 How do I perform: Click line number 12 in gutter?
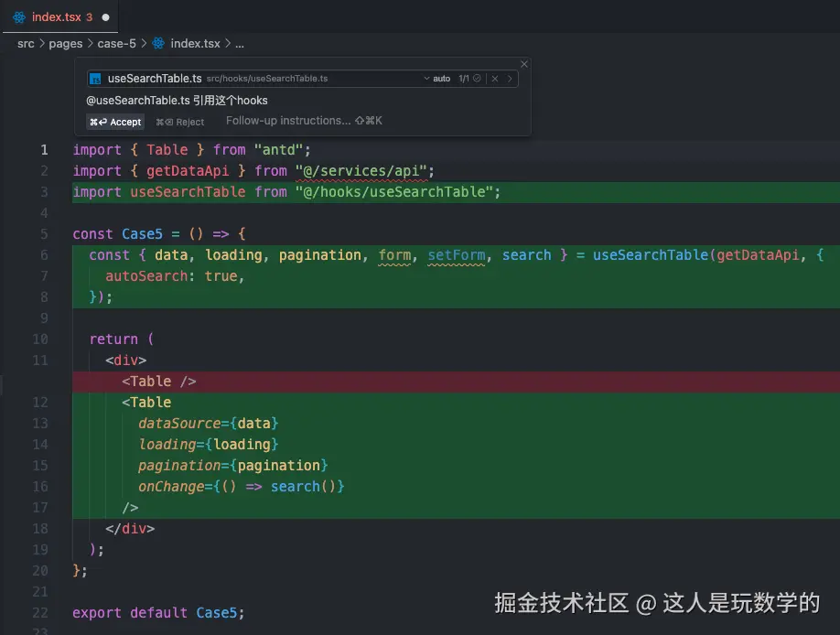[40, 403]
